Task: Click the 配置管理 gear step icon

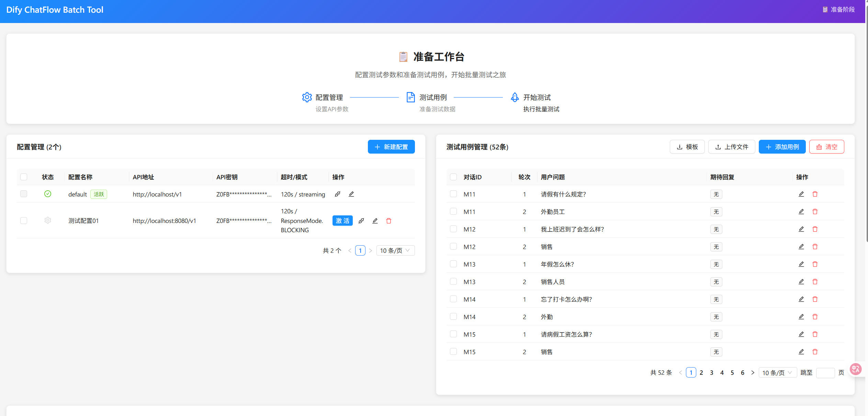Action: pos(307,97)
